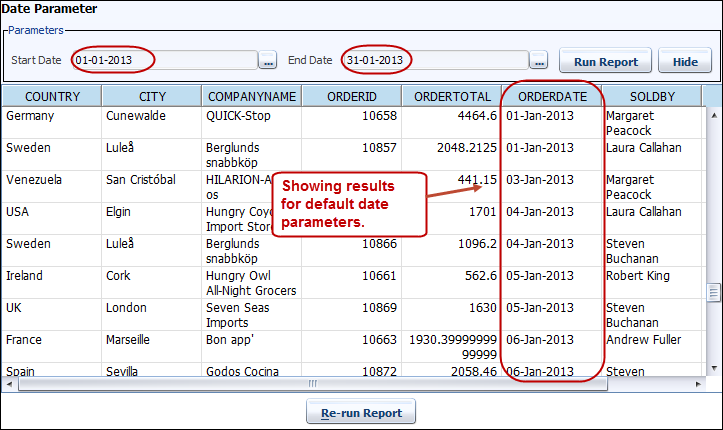The image size is (723, 430).
Task: Click the COMPANYNAME column header
Action: (x=251, y=96)
